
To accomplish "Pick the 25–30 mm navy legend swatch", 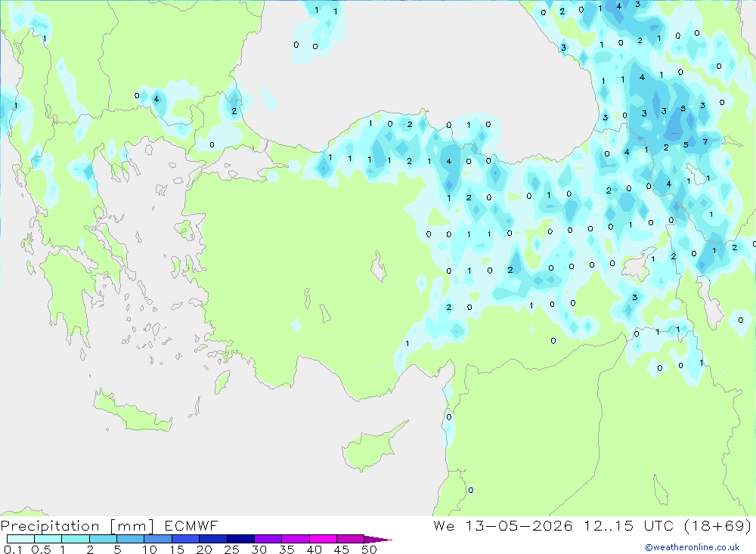I will 240,539.
